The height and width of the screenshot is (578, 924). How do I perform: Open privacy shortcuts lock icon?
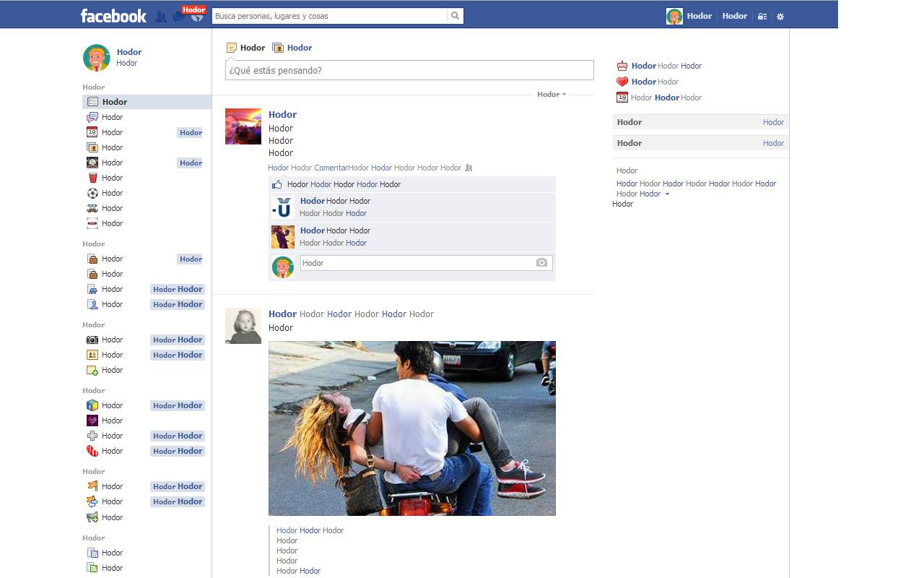pos(762,16)
